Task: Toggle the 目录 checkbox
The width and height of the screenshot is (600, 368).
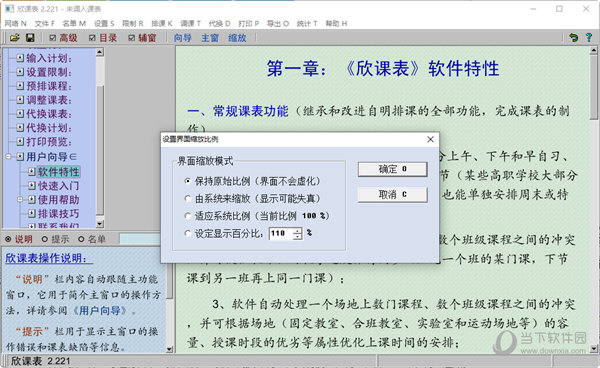Action: pos(92,37)
